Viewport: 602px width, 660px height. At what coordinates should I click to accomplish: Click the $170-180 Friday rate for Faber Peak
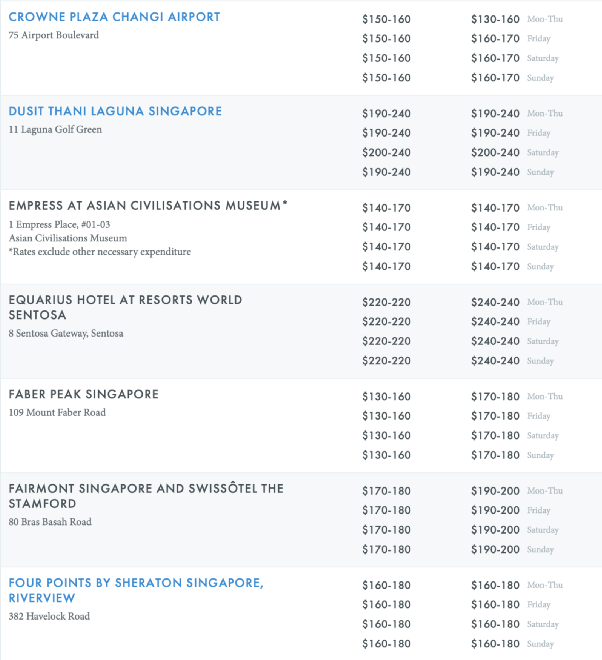[x=496, y=416]
